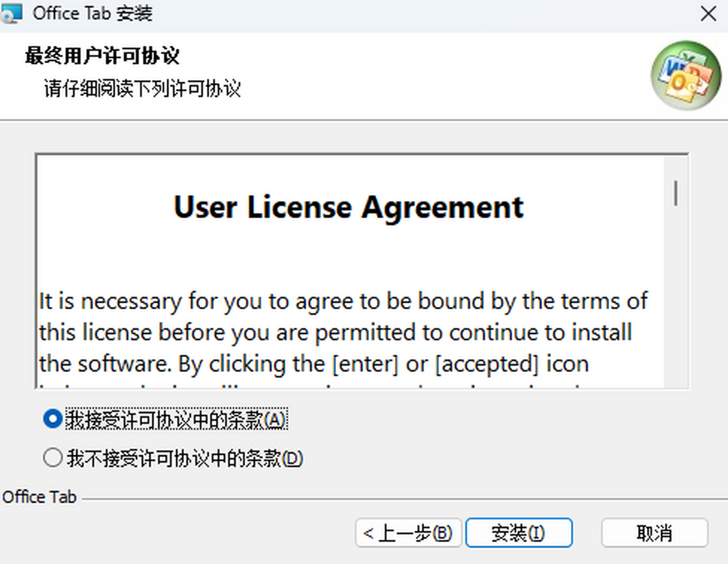This screenshot has height=564, width=728.
Task: Cancel setup with the 取消 button
Action: 654,533
